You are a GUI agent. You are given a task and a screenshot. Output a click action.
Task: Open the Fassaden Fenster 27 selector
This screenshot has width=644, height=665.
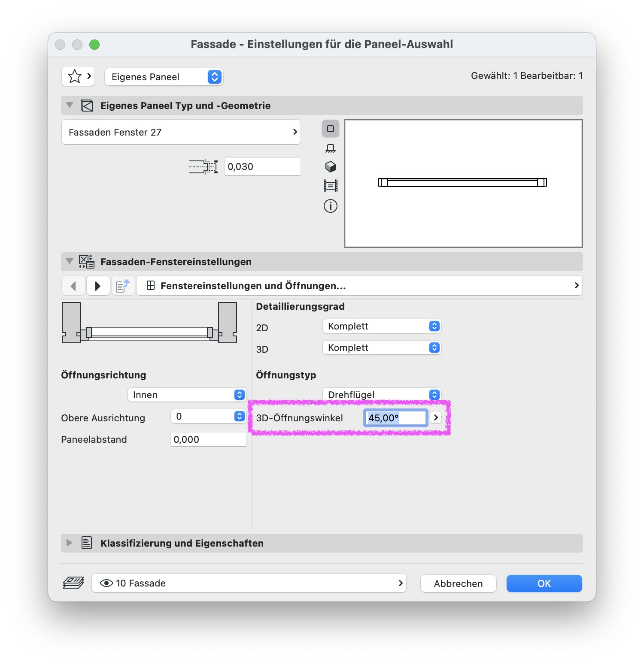pyautogui.click(x=181, y=132)
